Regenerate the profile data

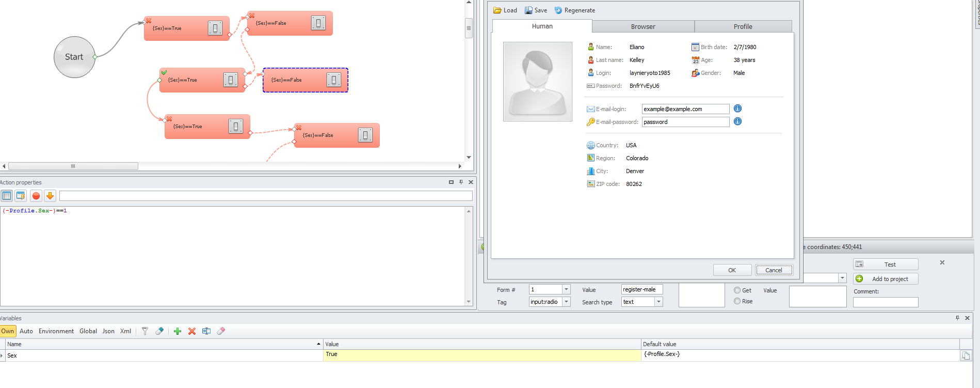tap(574, 10)
